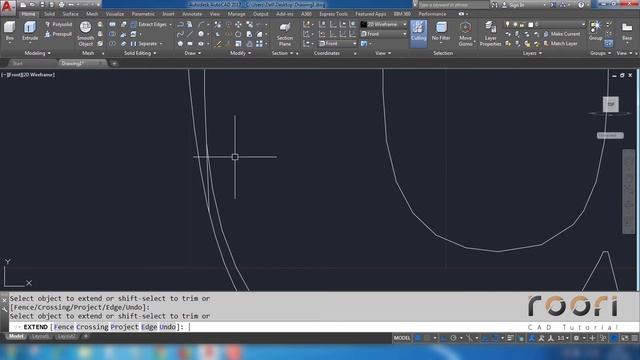Toggle grid display in status bar

pyautogui.click(x=418, y=338)
